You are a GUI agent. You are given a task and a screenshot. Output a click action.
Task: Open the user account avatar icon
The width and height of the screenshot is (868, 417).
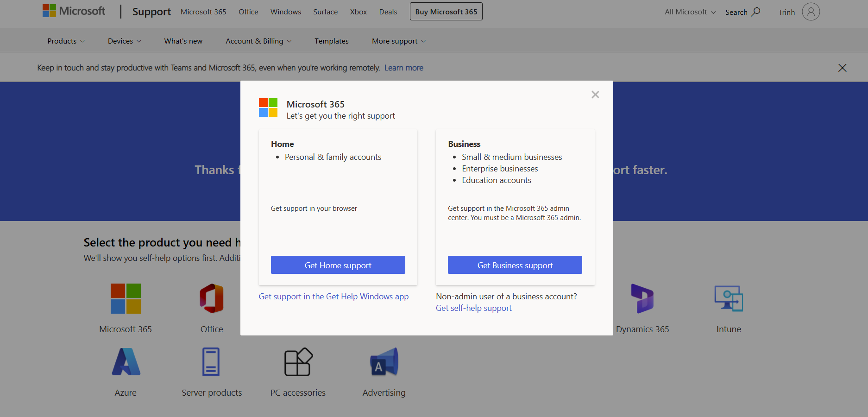811,12
